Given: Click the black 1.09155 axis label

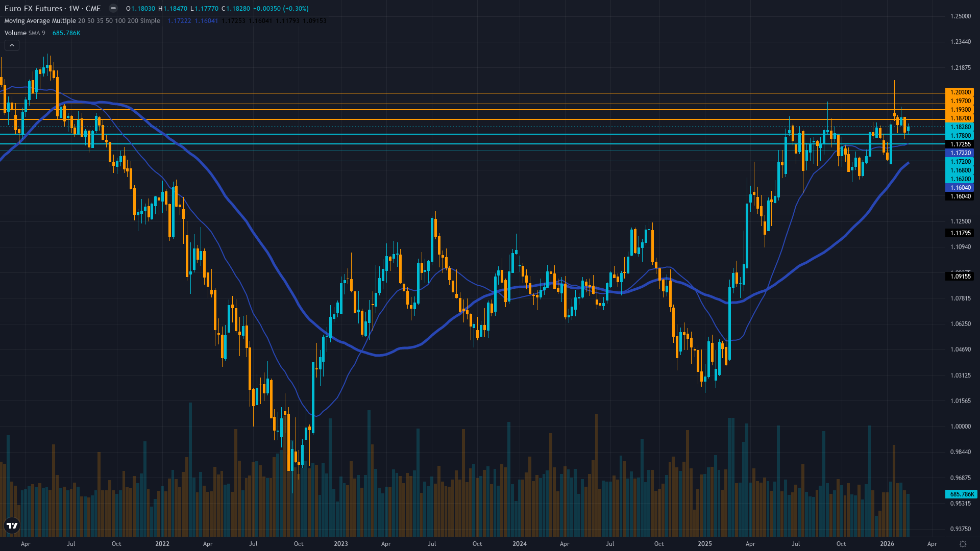Looking at the screenshot, I should (960, 277).
